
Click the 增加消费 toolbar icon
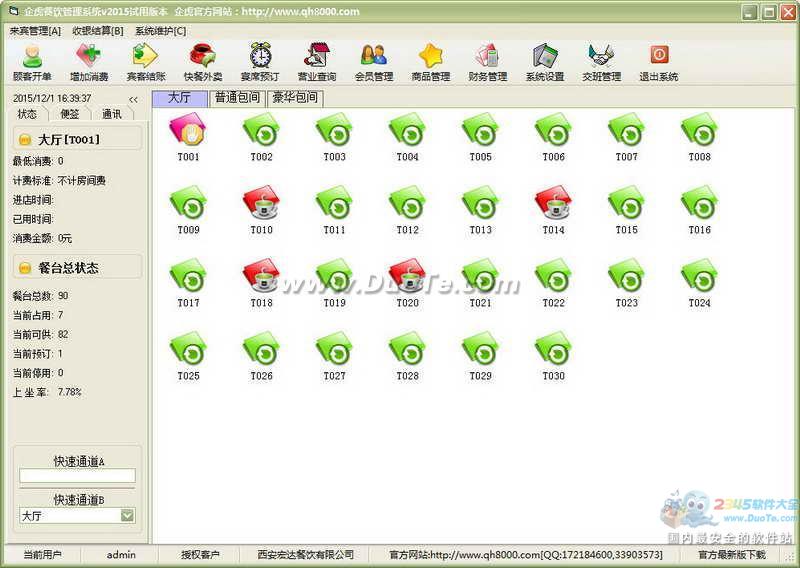coord(89,62)
